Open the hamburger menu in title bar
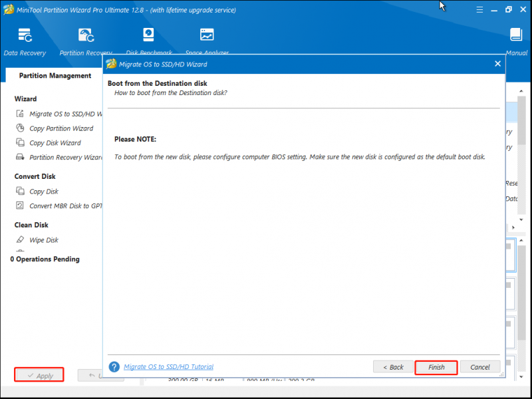This screenshot has height=399, width=532. pos(479,10)
